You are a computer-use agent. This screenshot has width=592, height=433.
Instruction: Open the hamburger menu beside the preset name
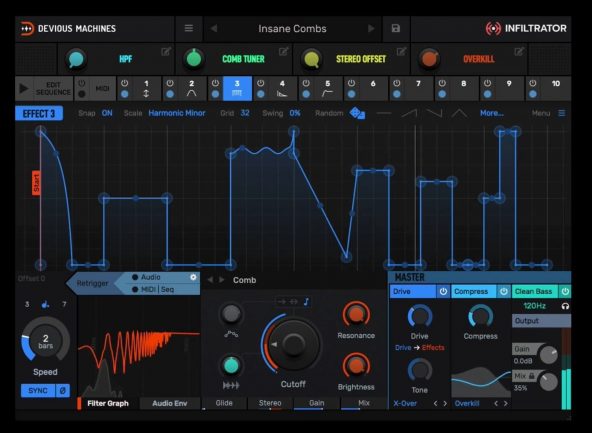coord(189,28)
